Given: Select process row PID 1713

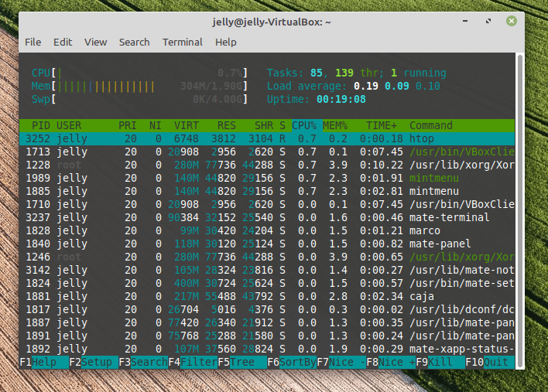Looking at the screenshot, I should (267, 152).
